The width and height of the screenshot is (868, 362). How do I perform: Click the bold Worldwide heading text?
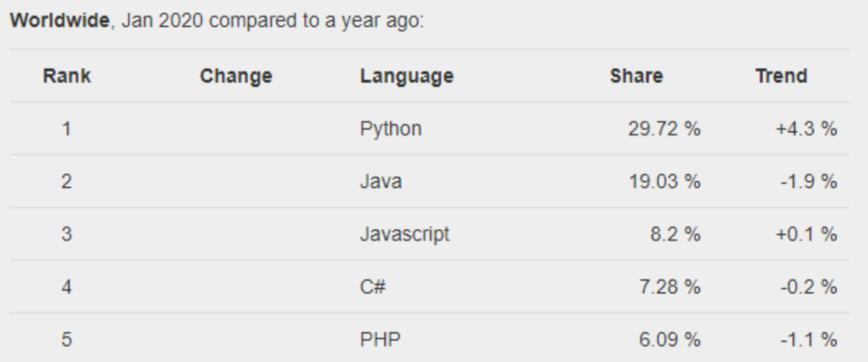(59, 21)
